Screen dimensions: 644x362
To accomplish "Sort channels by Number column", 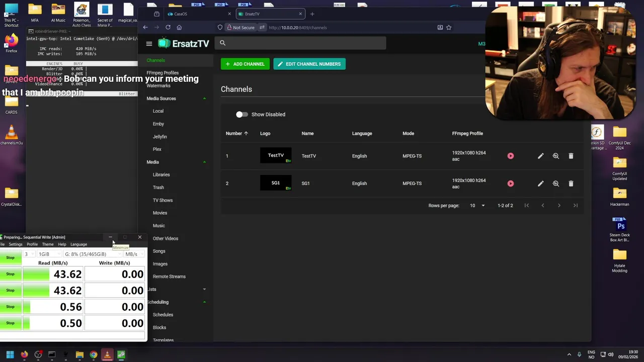I will [x=236, y=133].
